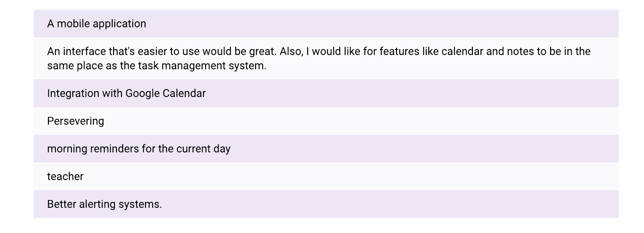Select the 'A mobile application' response row
This screenshot has width=644, height=233.
coord(326,24)
